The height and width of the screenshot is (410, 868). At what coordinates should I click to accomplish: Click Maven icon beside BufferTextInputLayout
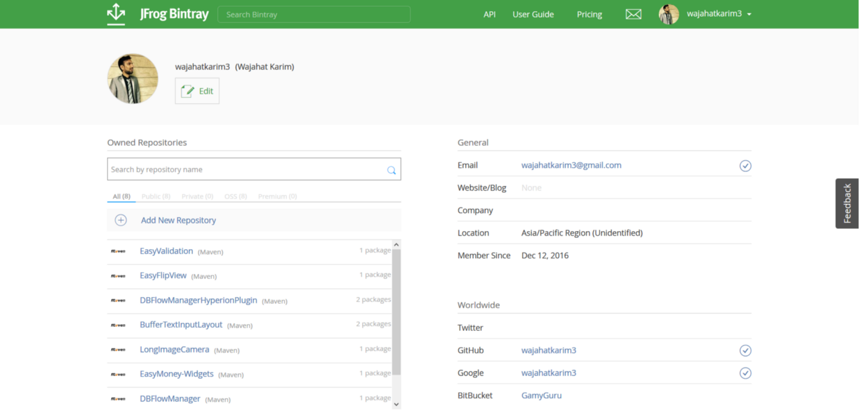pos(119,325)
